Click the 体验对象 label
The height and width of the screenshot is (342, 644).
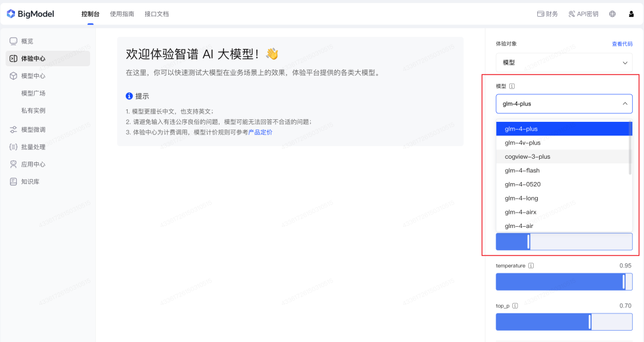pos(506,44)
